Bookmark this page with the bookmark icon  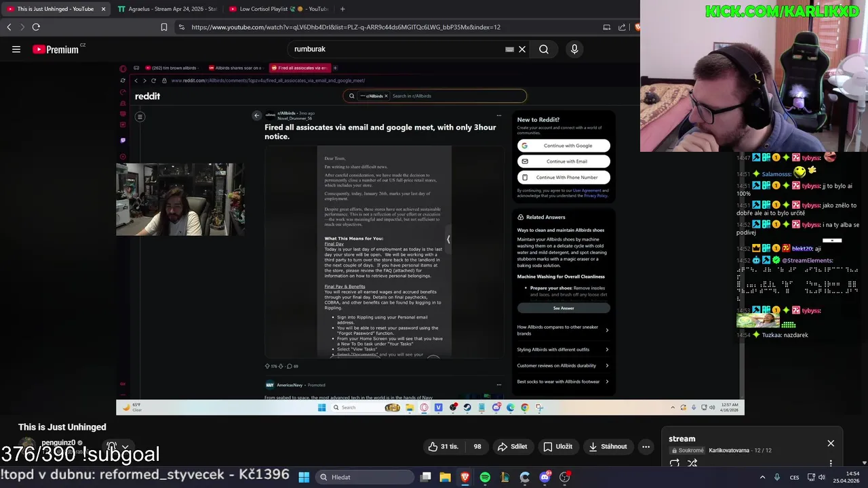(164, 27)
